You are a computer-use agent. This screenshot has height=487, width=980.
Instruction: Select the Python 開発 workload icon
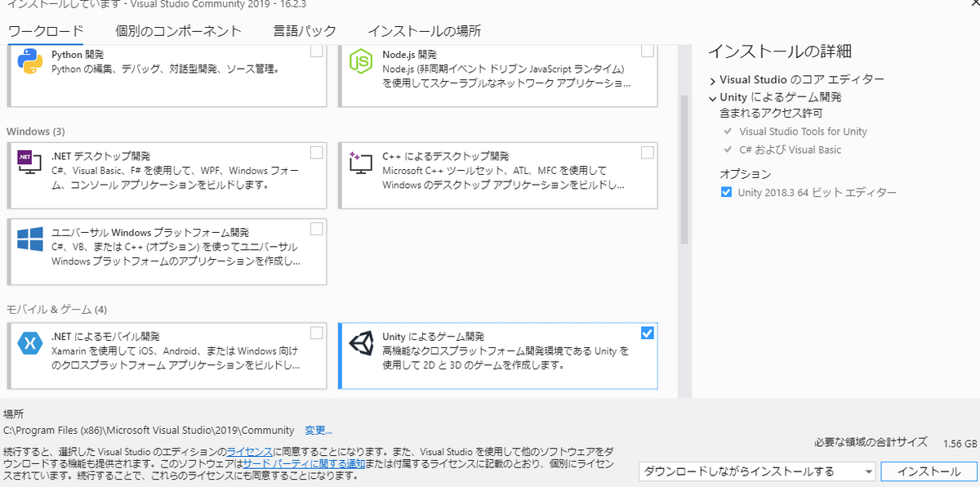pyautogui.click(x=29, y=58)
